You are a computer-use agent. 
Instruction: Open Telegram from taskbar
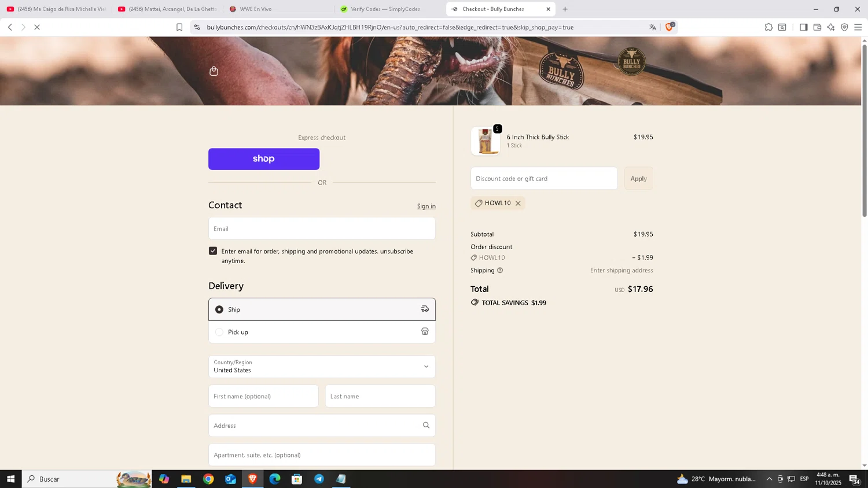319,479
